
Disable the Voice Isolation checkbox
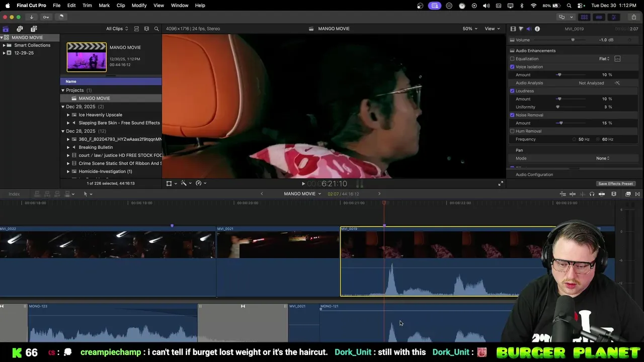click(512, 67)
